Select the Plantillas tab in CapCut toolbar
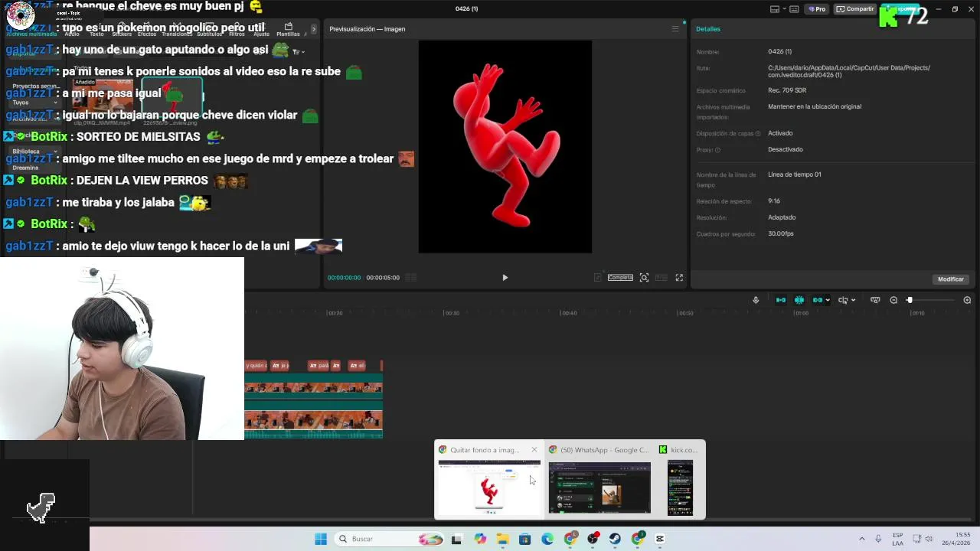This screenshot has height=551, width=980. coord(288,30)
